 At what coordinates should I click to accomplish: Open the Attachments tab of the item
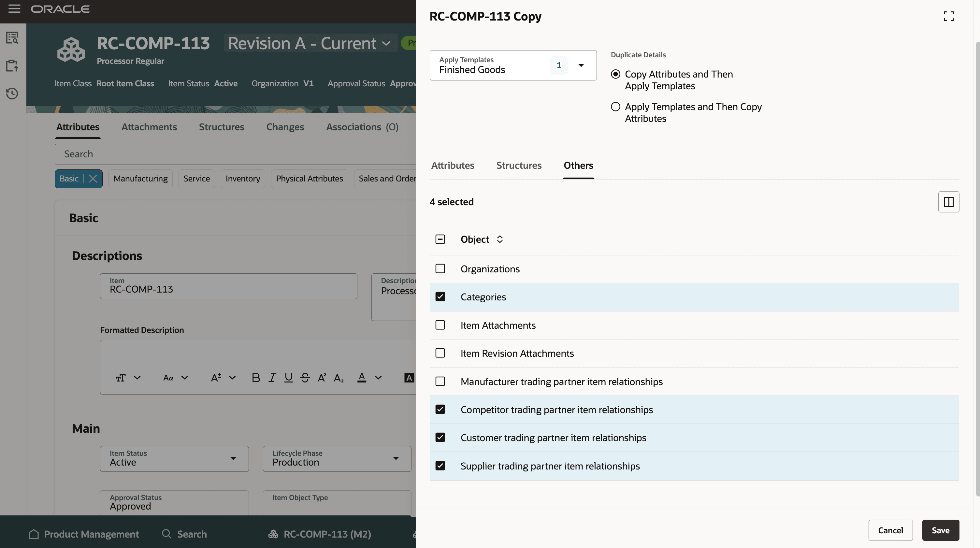click(x=149, y=127)
